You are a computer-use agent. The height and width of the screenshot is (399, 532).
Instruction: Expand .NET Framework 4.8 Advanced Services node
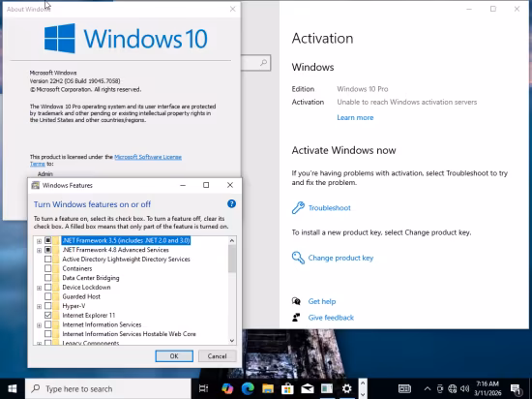pos(39,251)
